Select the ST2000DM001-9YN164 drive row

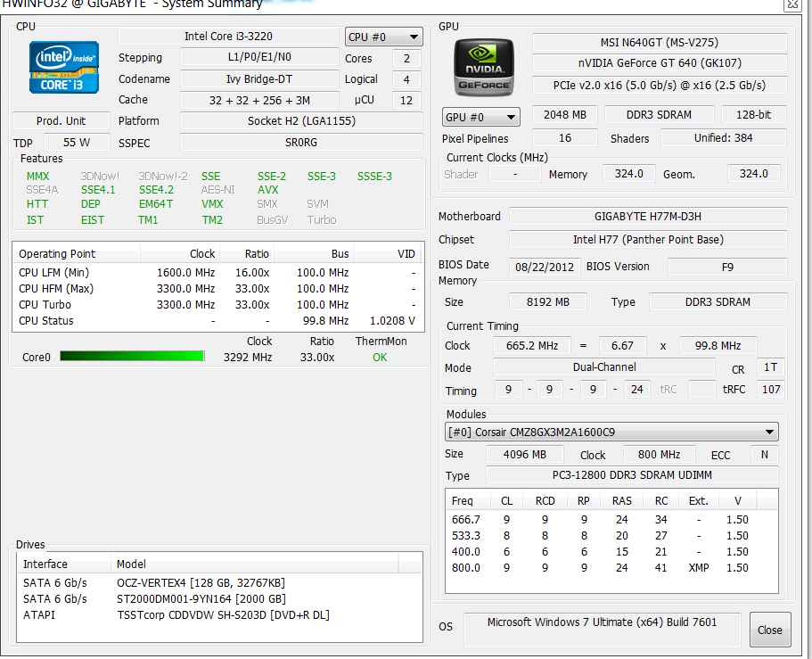coord(220,599)
